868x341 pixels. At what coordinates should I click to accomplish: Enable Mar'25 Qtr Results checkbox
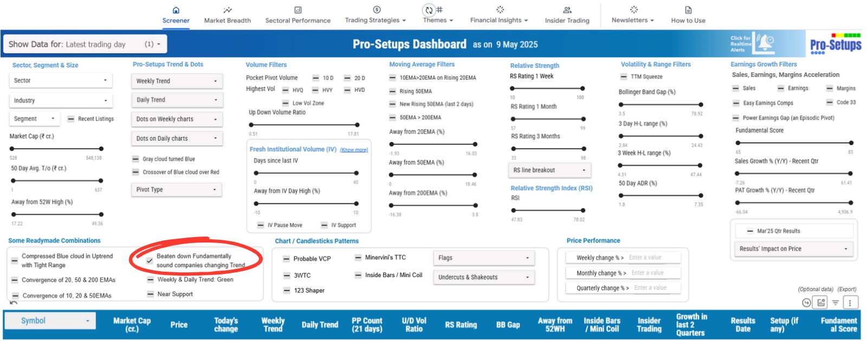pos(750,231)
